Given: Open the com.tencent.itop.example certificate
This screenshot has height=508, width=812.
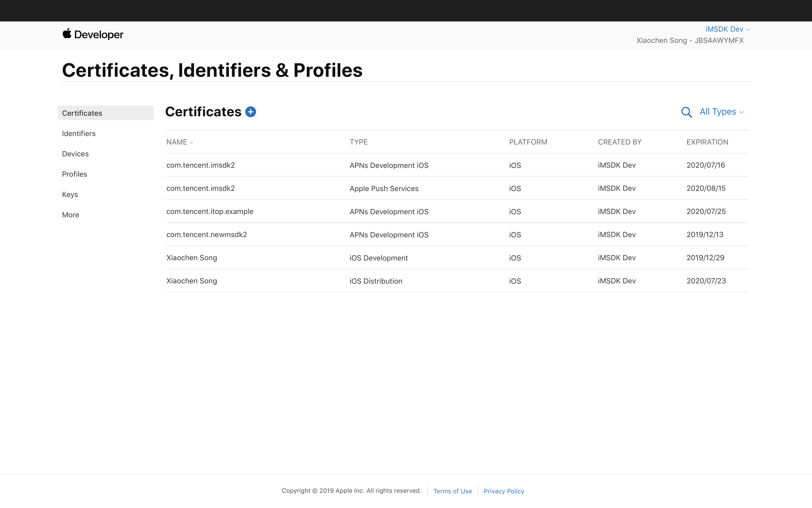Looking at the screenshot, I should (457, 211).
